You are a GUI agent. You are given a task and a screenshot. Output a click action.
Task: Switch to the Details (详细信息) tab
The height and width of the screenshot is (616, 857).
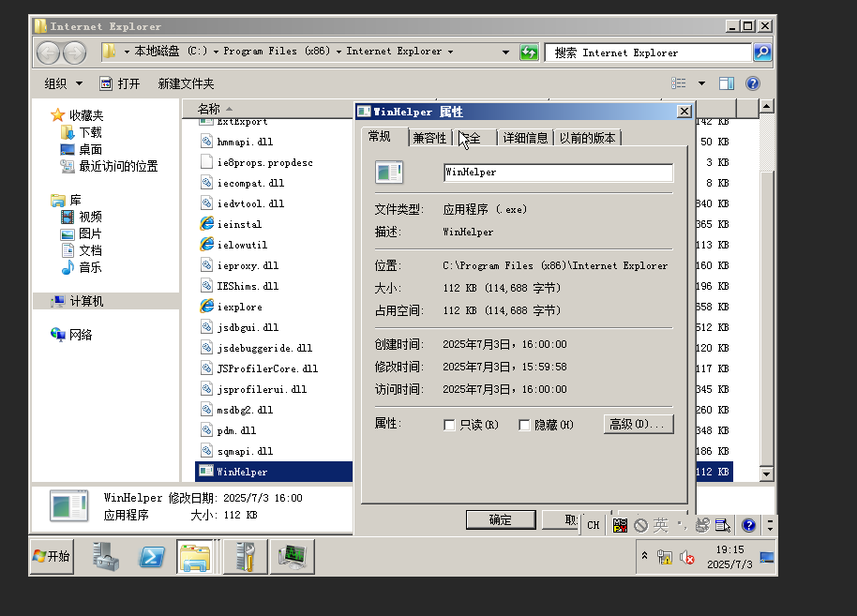pyautogui.click(x=525, y=138)
